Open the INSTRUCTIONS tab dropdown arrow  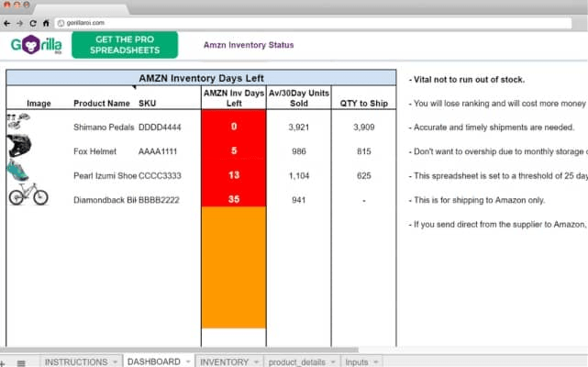click(116, 361)
